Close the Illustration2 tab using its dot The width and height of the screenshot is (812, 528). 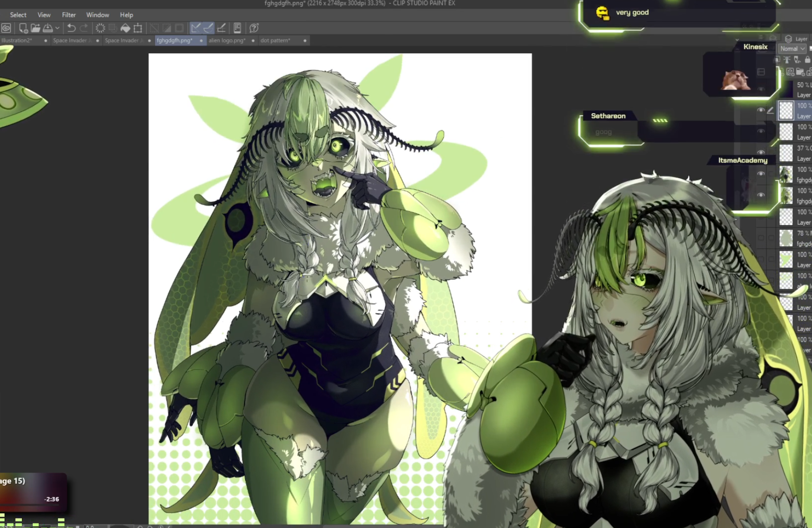(x=46, y=41)
